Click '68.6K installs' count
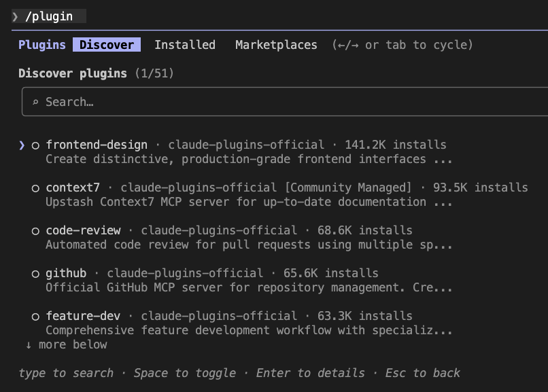The height and width of the screenshot is (392, 548). (365, 230)
